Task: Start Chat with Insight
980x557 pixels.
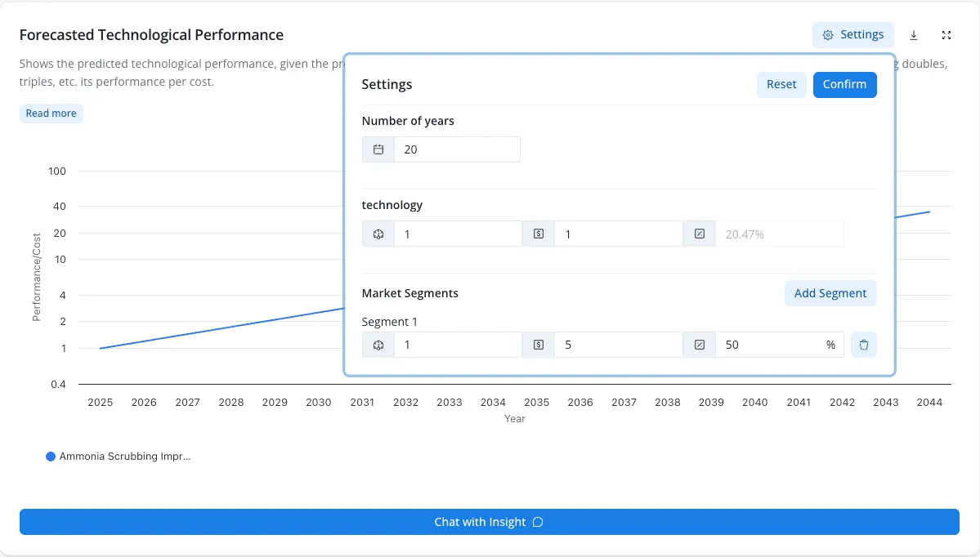Action: point(490,522)
